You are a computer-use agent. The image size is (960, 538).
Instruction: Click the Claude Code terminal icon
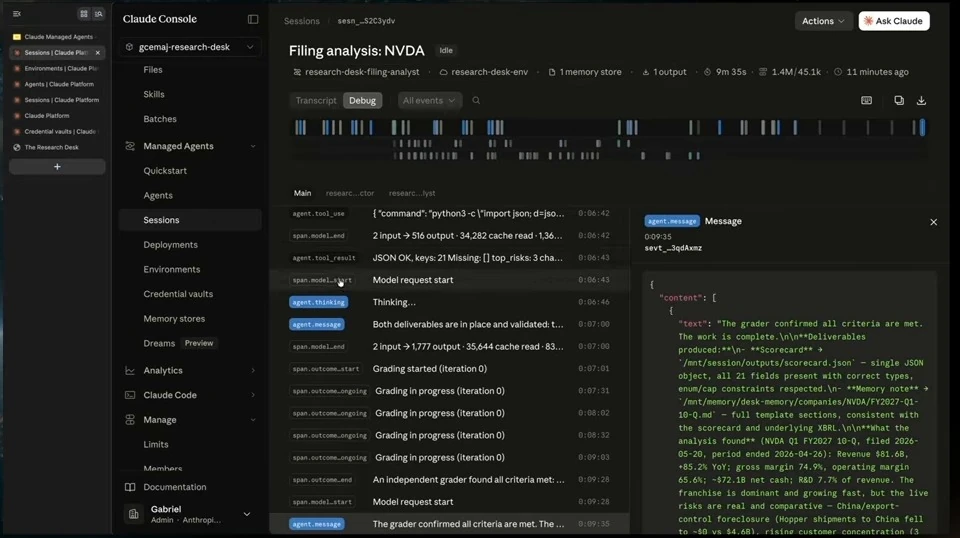pos(130,395)
